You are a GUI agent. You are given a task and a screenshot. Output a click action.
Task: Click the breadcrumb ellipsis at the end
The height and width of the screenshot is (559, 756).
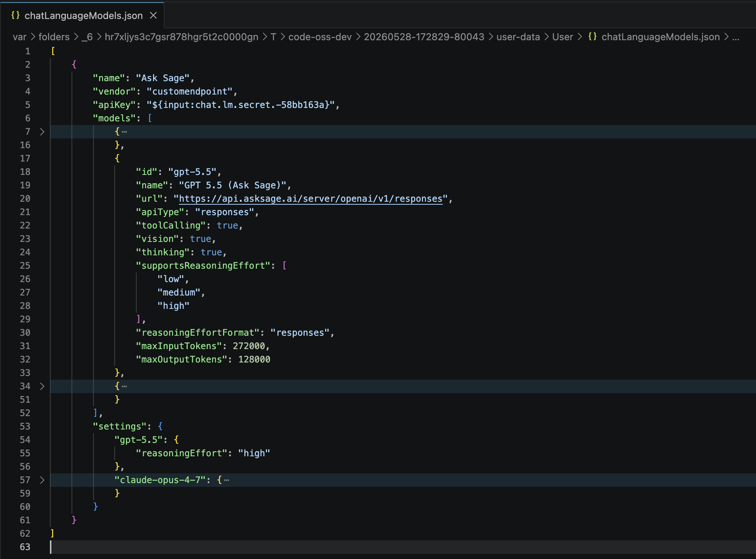tap(736, 37)
